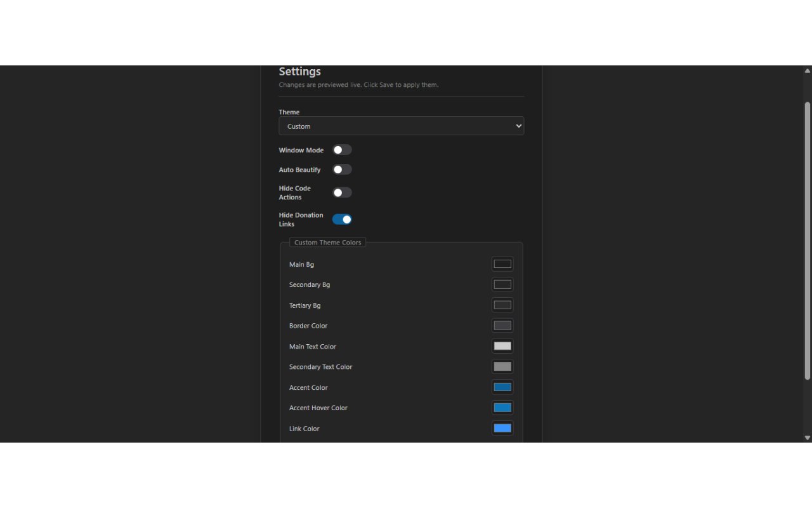
Task: Edit the Secondary Text Color swatch
Action: [502, 366]
